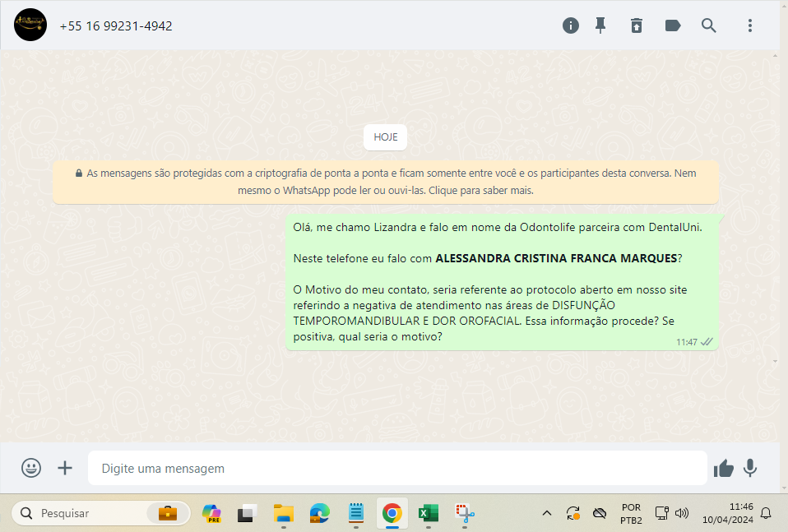
Task: Open the clock showing 11:46 10/04/2024
Action: click(x=728, y=513)
